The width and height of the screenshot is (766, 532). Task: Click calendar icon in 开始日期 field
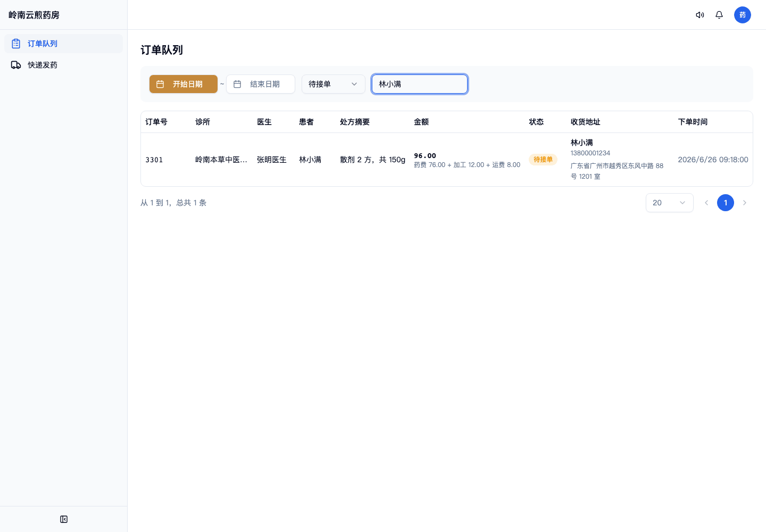point(160,84)
